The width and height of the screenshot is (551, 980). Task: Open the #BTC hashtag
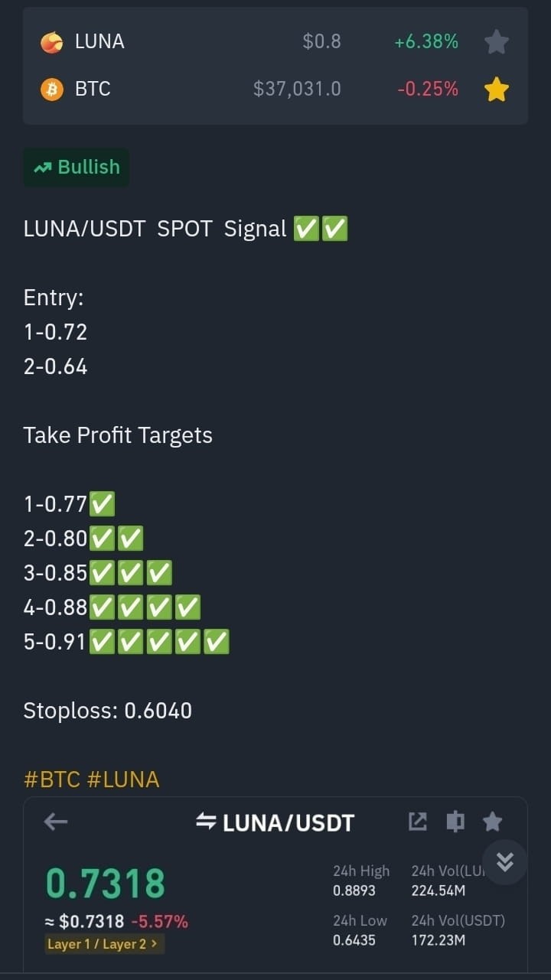tap(52, 780)
